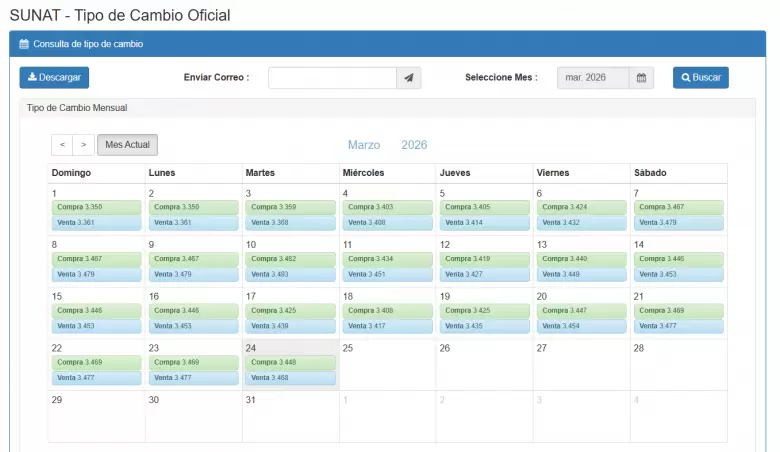Click the empty day cell for March 26
780x452 pixels.
point(484,365)
